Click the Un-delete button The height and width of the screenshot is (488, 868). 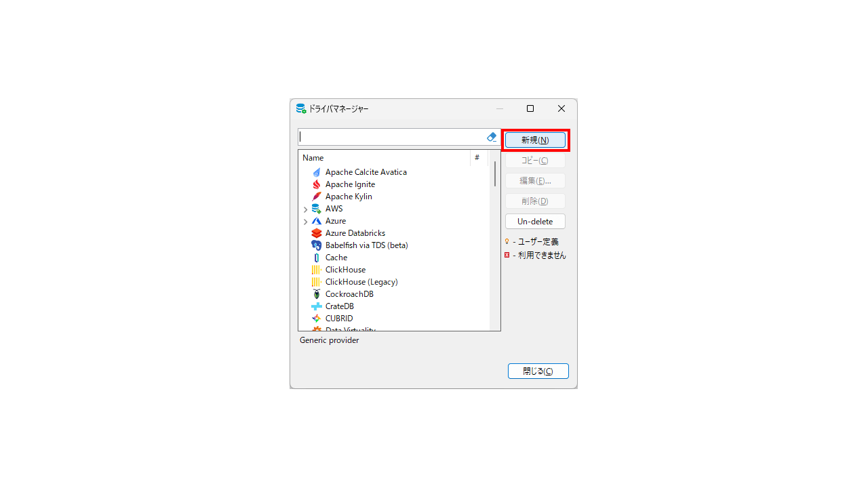pyautogui.click(x=535, y=222)
